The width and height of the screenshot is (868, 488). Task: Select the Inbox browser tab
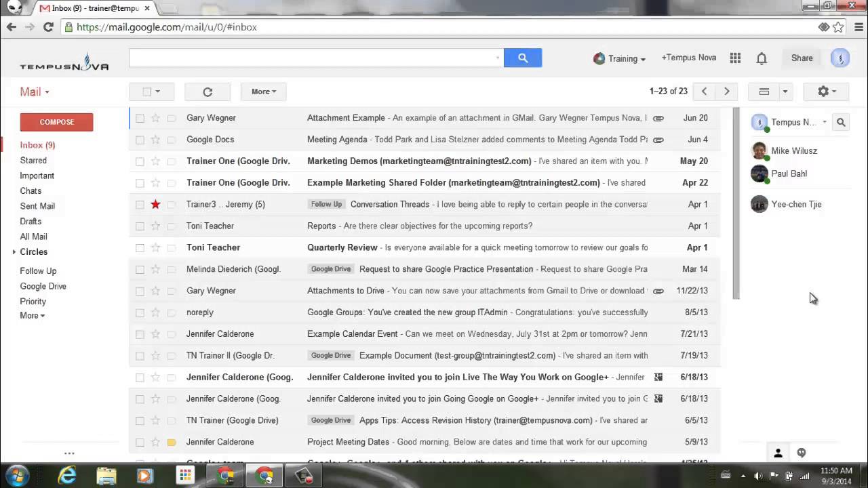pyautogui.click(x=94, y=8)
